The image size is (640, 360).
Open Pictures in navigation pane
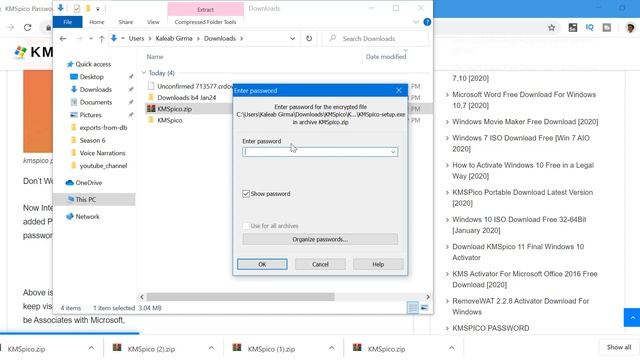click(90, 115)
